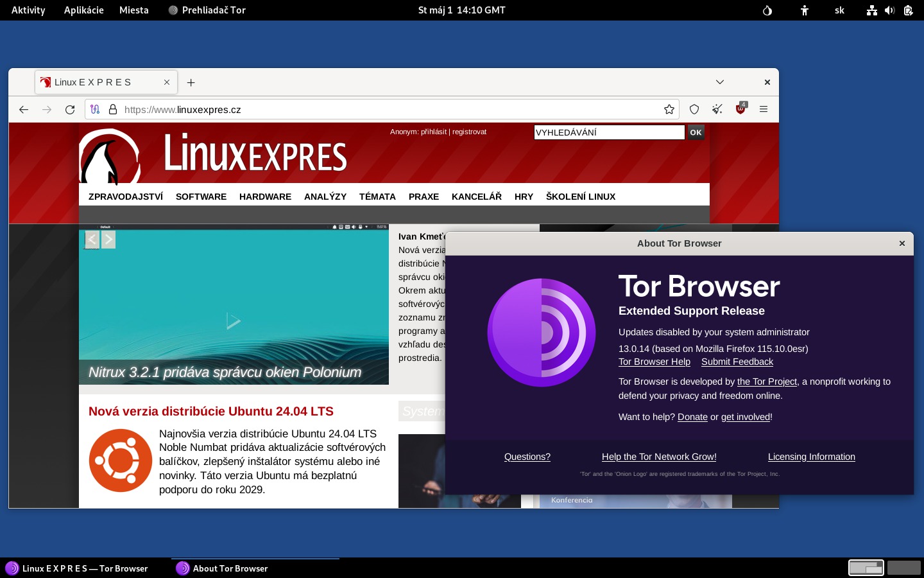
Task: Open the NoScript/uBlock extension icon with badge
Action: [740, 109]
